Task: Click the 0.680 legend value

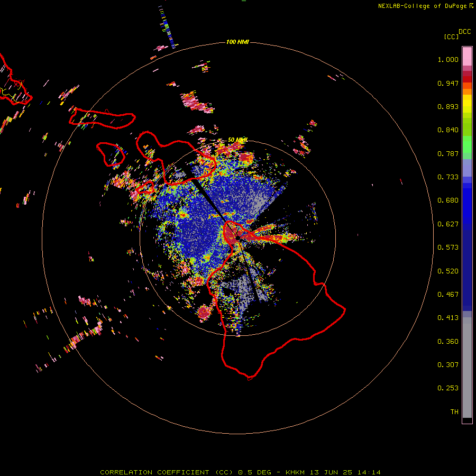Action: click(x=448, y=200)
